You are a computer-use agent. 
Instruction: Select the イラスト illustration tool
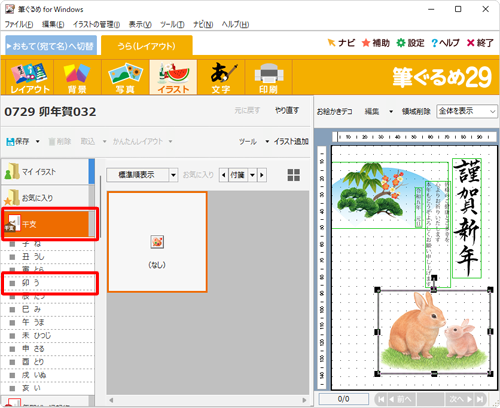pos(173,77)
